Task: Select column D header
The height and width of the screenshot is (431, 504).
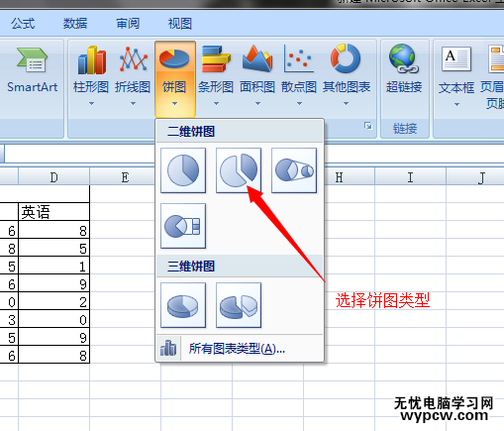Action: (53, 177)
